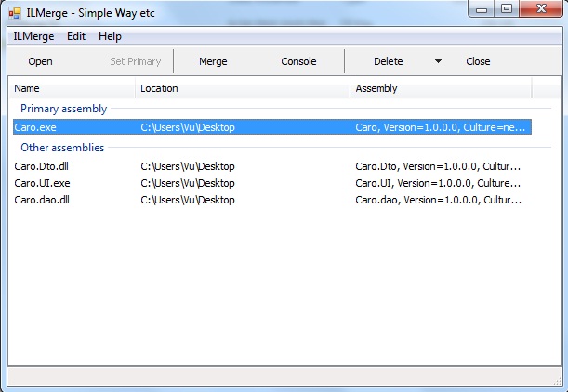Select the Caro.exe row
The width and height of the screenshot is (568, 392).
[272, 127]
